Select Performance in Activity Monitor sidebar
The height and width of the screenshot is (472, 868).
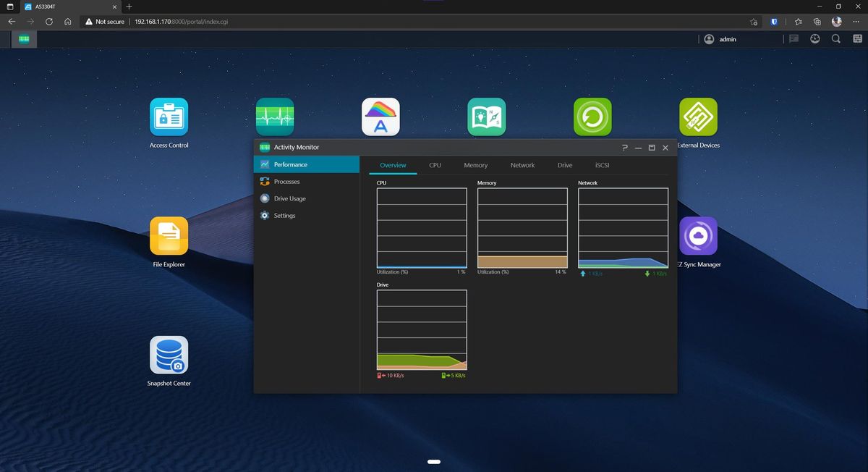307,164
